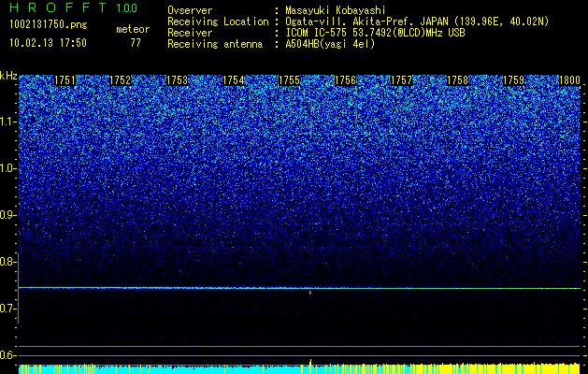Image resolution: width=588 pixels, height=374 pixels.
Task: Click the 'Receiving Location' label
Action: [218, 22]
